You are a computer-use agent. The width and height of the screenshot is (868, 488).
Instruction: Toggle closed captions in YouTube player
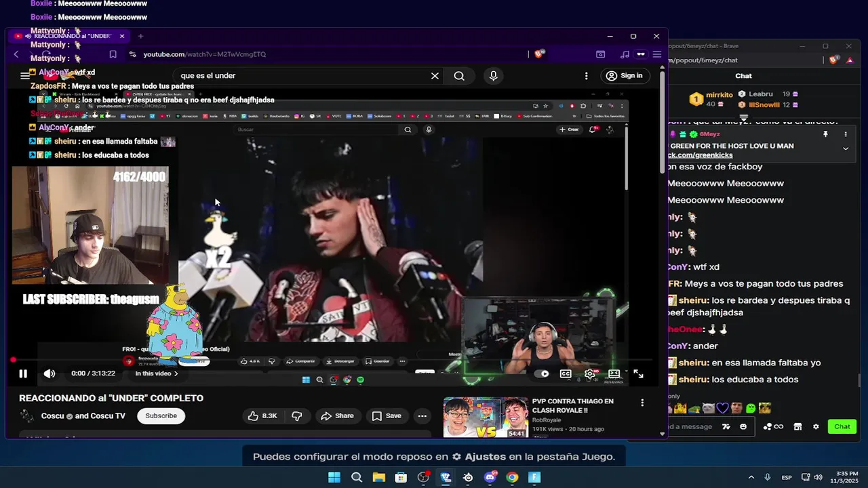pyautogui.click(x=565, y=373)
